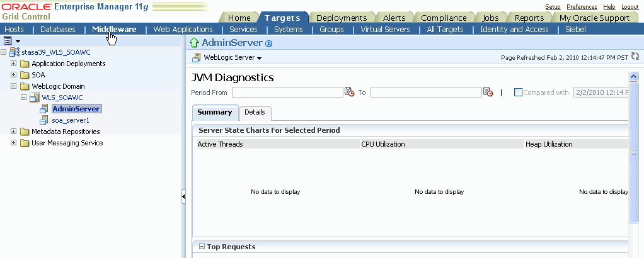The height and width of the screenshot is (258, 644).
Task: Click the Help link
Action: click(x=609, y=6)
